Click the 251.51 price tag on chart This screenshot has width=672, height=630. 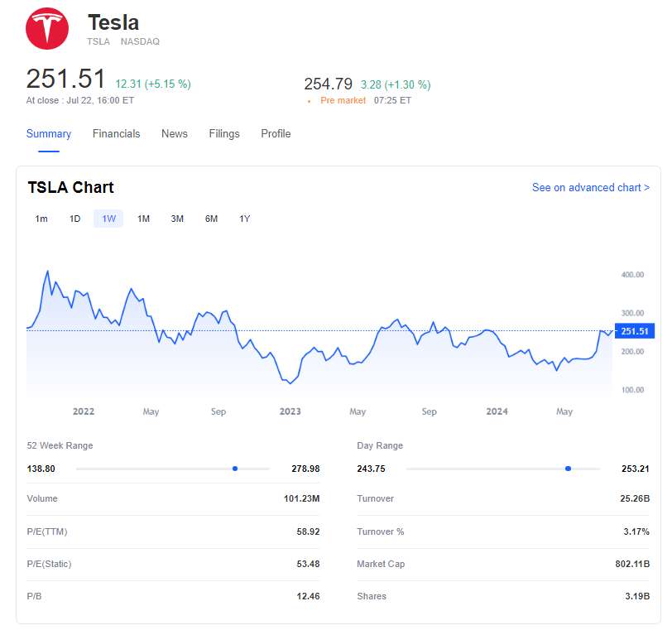tap(636, 331)
